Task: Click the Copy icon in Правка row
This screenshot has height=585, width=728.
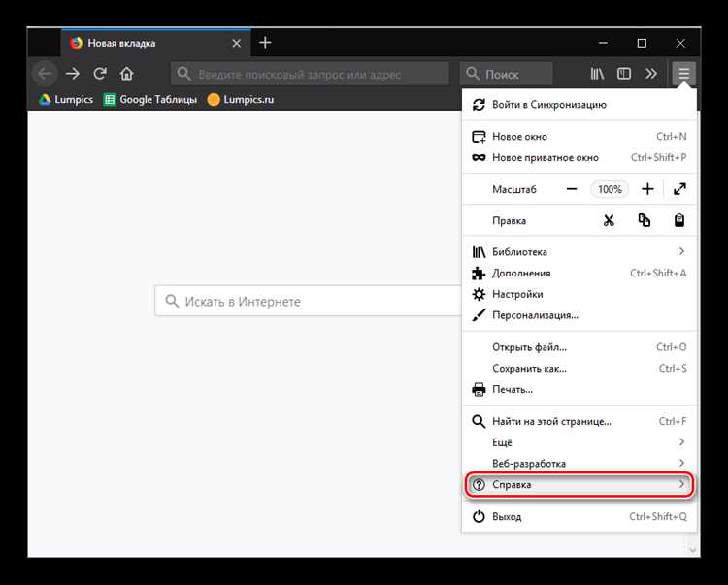Action: click(x=644, y=220)
